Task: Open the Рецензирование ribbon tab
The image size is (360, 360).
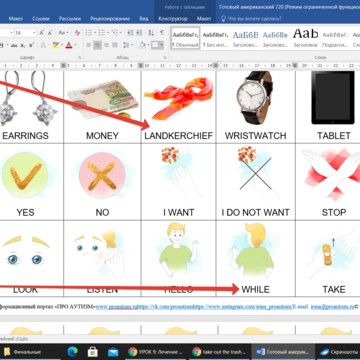Action: 110,19
